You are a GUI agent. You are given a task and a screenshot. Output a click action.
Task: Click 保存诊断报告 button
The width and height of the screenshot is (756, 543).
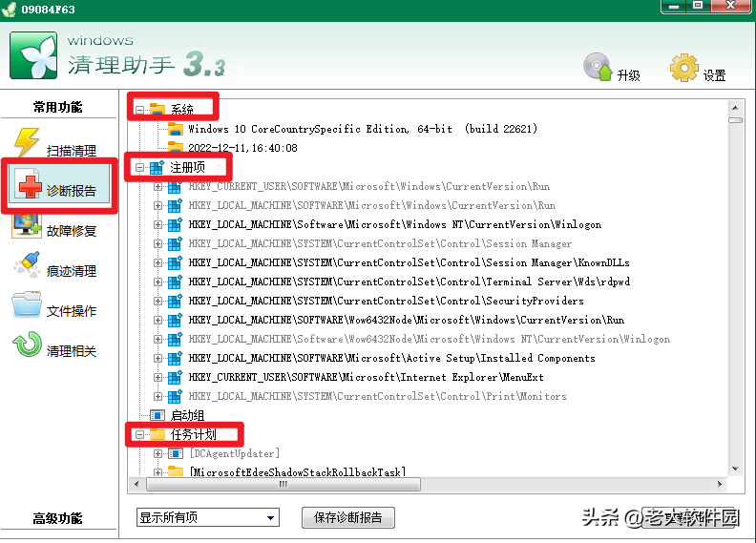[348, 517]
